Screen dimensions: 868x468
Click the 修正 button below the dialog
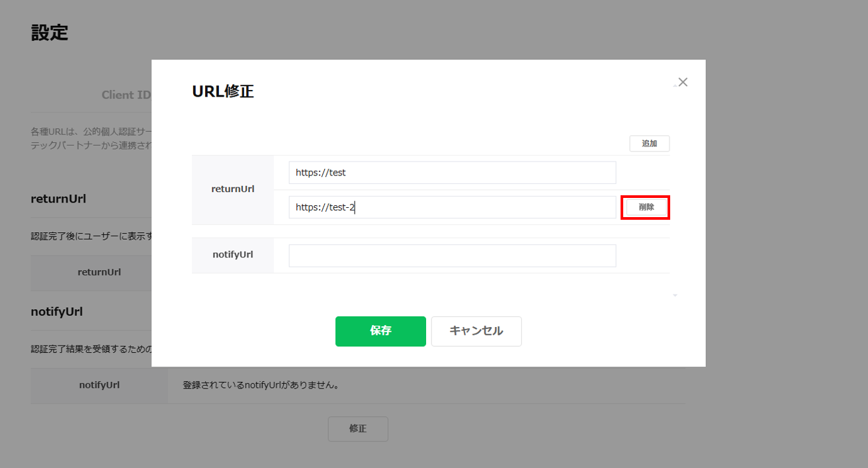tap(358, 429)
